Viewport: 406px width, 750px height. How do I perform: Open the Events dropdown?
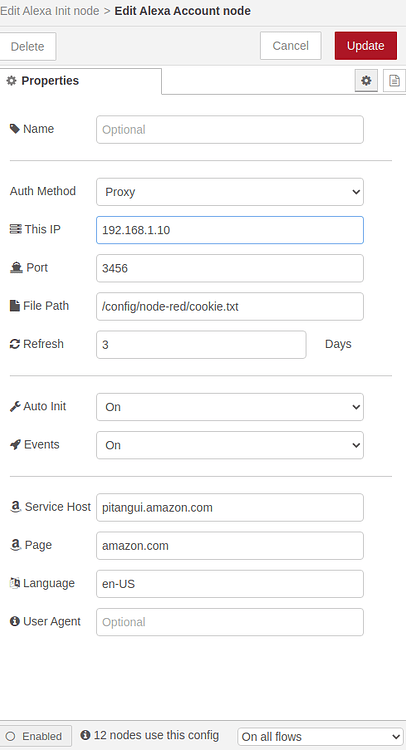(x=230, y=445)
